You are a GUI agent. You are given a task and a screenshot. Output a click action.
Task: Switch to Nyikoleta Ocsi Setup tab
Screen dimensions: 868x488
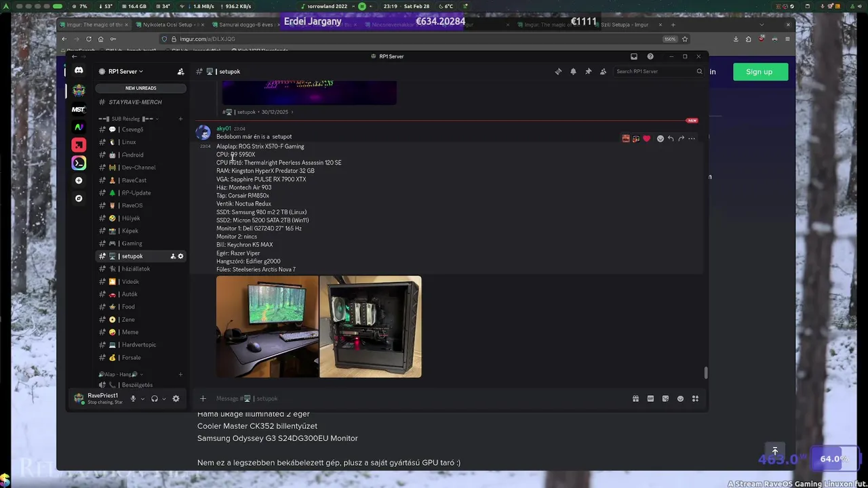click(170, 24)
